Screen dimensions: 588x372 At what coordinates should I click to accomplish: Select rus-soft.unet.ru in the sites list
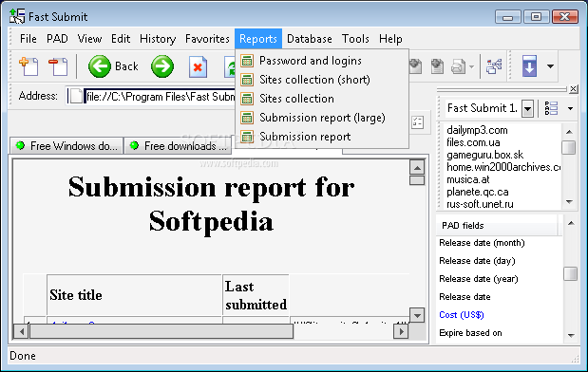click(x=480, y=204)
